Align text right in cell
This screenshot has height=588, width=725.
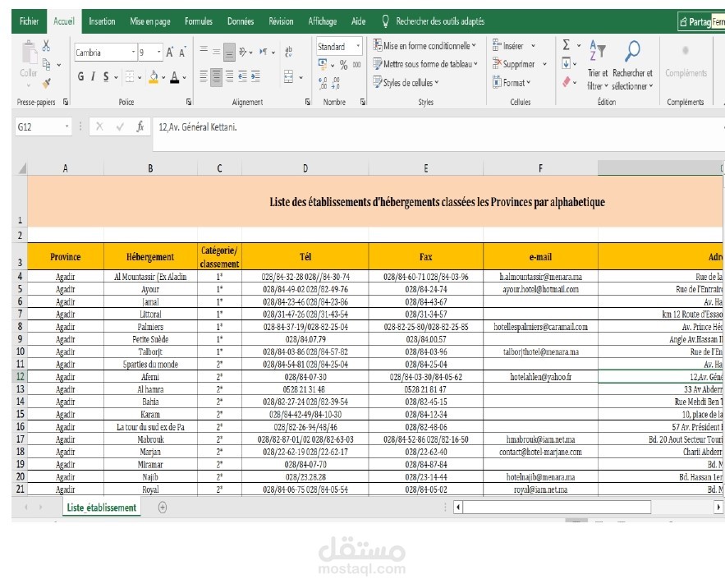pyautogui.click(x=229, y=77)
